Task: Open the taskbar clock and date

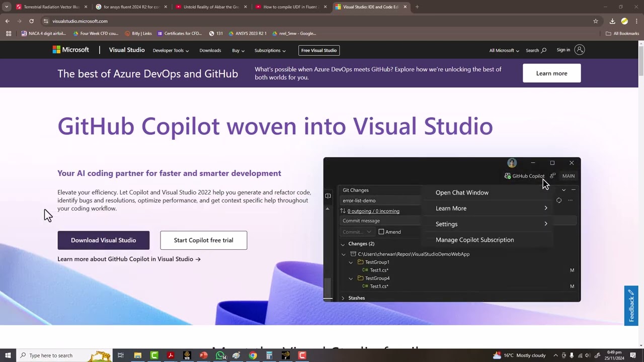Action: [615, 355]
